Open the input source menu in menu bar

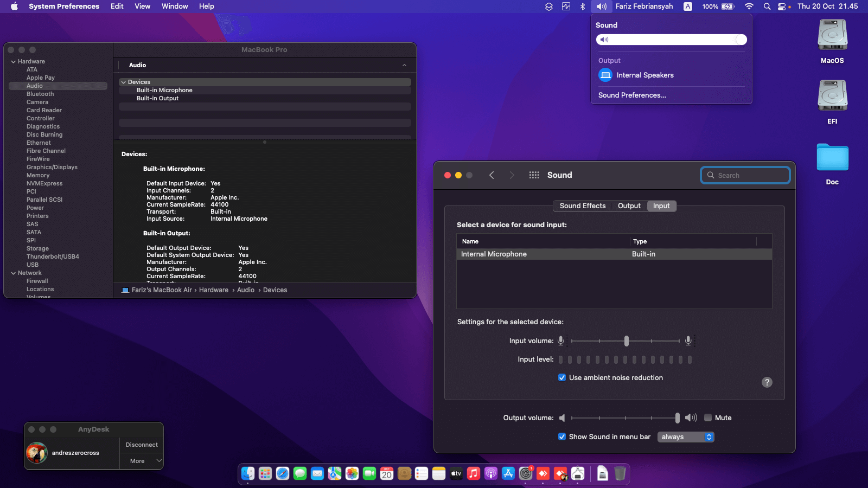click(x=688, y=7)
